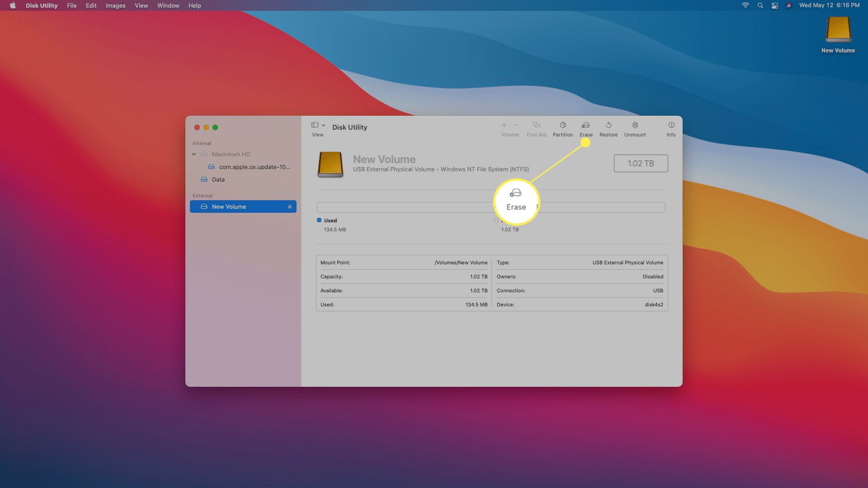Minimize the Disk Utility window
The height and width of the screenshot is (488, 868).
(x=206, y=127)
